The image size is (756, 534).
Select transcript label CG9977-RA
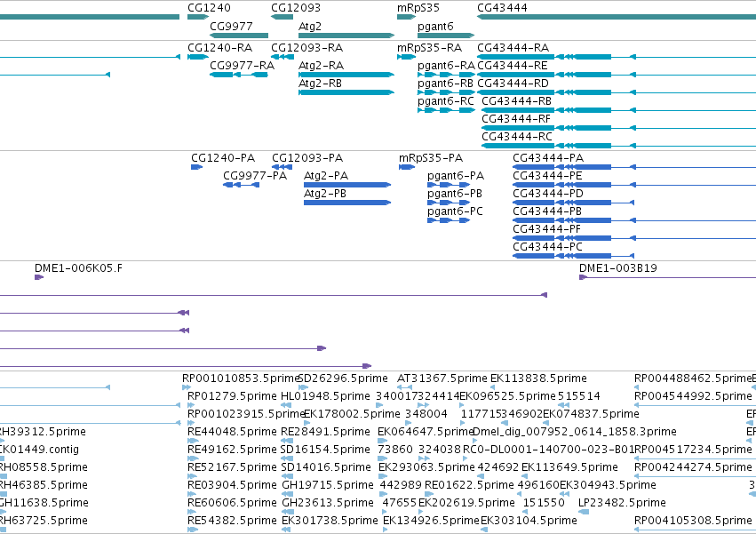coord(242,66)
